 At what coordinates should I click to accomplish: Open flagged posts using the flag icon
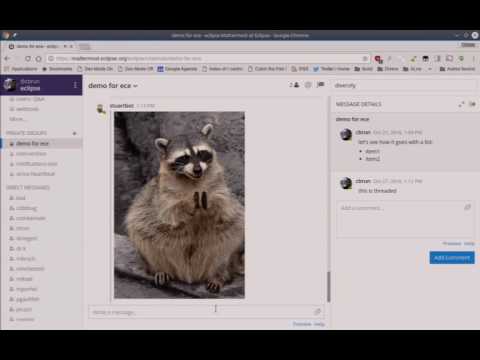[321, 85]
